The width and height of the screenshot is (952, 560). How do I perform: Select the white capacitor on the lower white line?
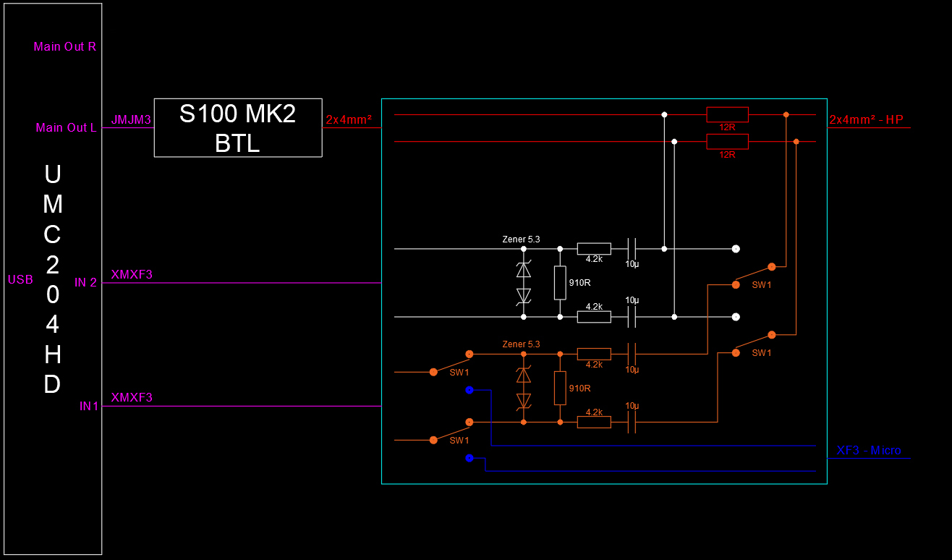point(632,317)
